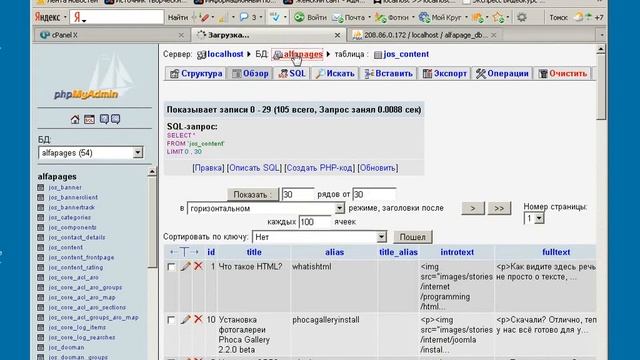The height and width of the screenshot is (360, 640).
Task: Switch to the Обзор tab
Action: [x=250, y=73]
